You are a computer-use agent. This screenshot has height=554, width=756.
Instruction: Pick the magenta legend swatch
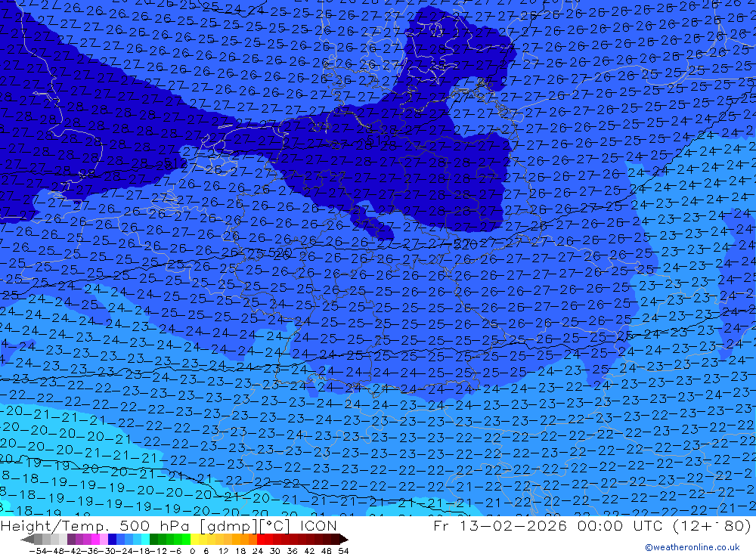(95, 540)
